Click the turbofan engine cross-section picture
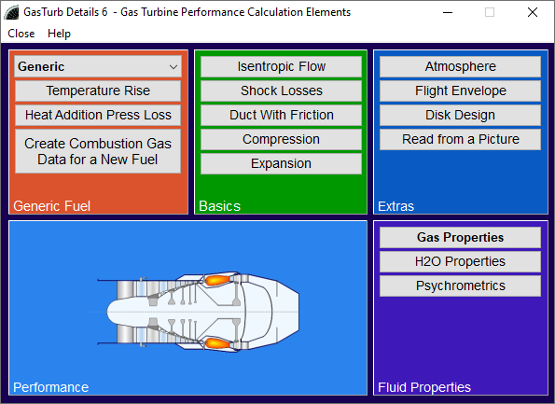This screenshot has width=555, height=404. click(x=198, y=312)
